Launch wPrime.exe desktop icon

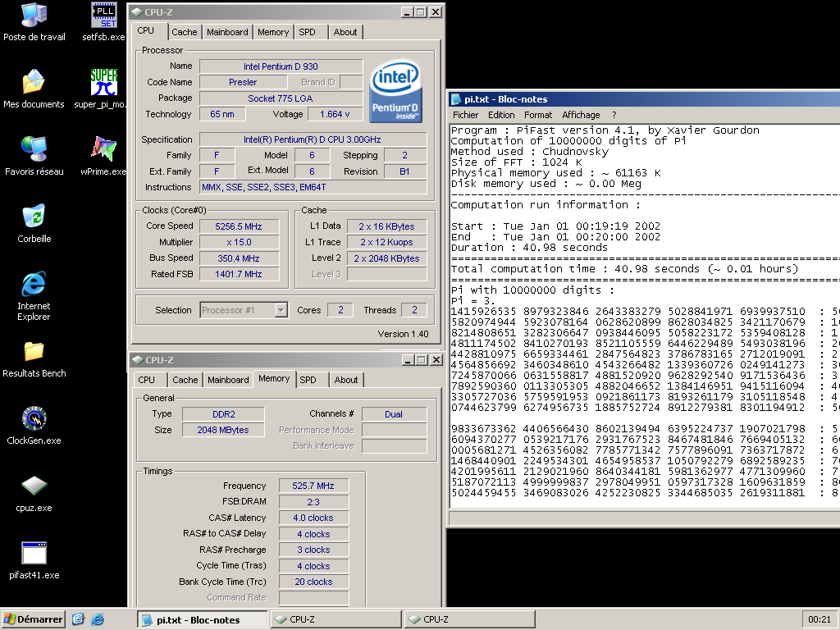(103, 156)
